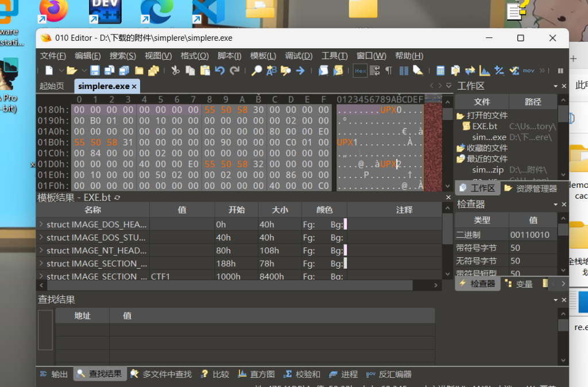Close the simplere.exe tab
This screenshot has width=588, height=387.
(134, 86)
